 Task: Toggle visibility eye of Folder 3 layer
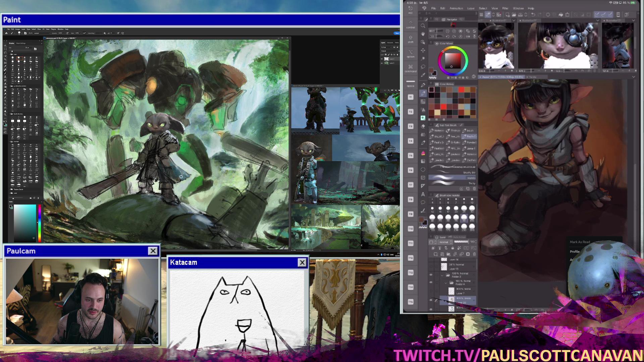coord(431,275)
